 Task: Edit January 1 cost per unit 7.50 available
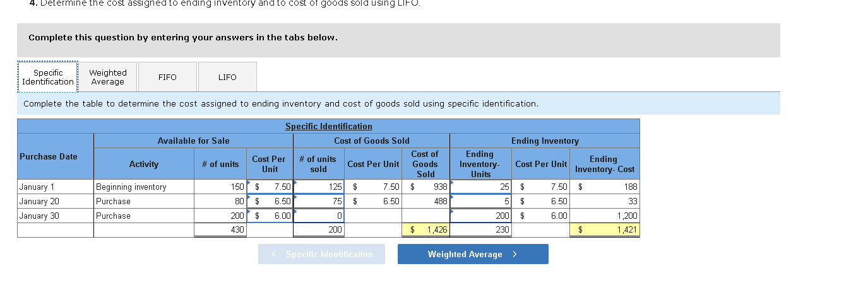(x=270, y=187)
